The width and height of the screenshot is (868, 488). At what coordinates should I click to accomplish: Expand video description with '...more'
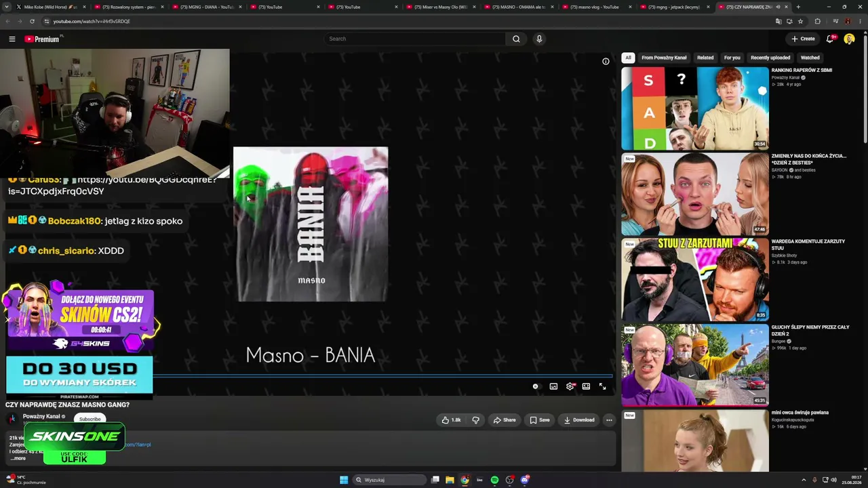tap(18, 458)
